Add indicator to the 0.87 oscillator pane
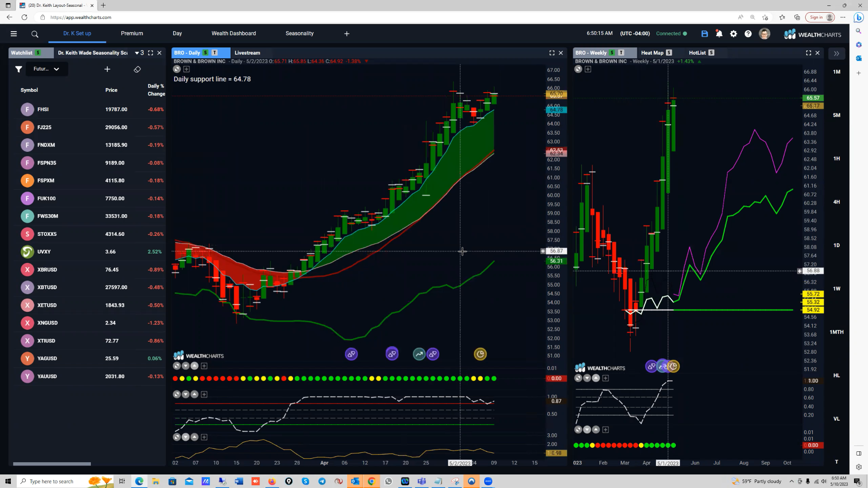The height and width of the screenshot is (488, 868). (x=204, y=394)
